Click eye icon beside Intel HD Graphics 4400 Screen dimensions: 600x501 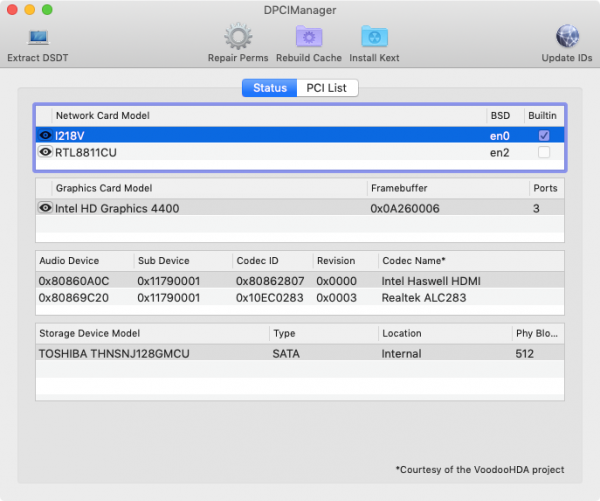pos(45,208)
